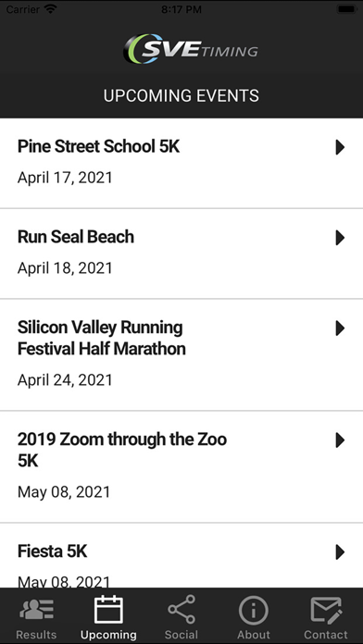
Task: Select the About tab label
Action: [254, 635]
